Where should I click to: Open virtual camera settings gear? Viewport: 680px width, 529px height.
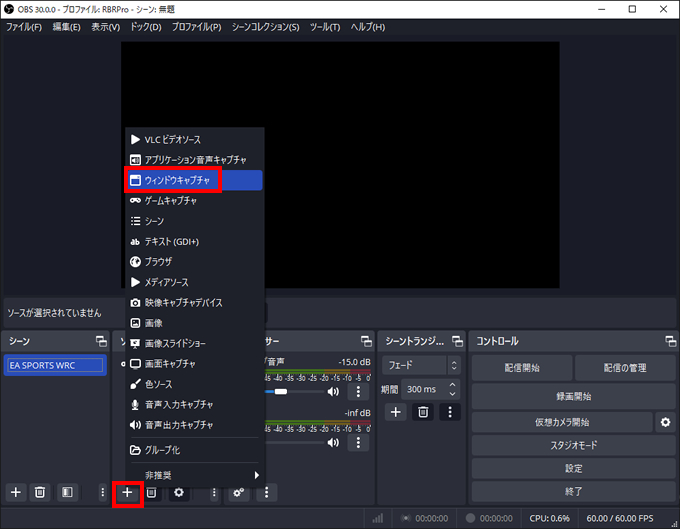point(665,422)
